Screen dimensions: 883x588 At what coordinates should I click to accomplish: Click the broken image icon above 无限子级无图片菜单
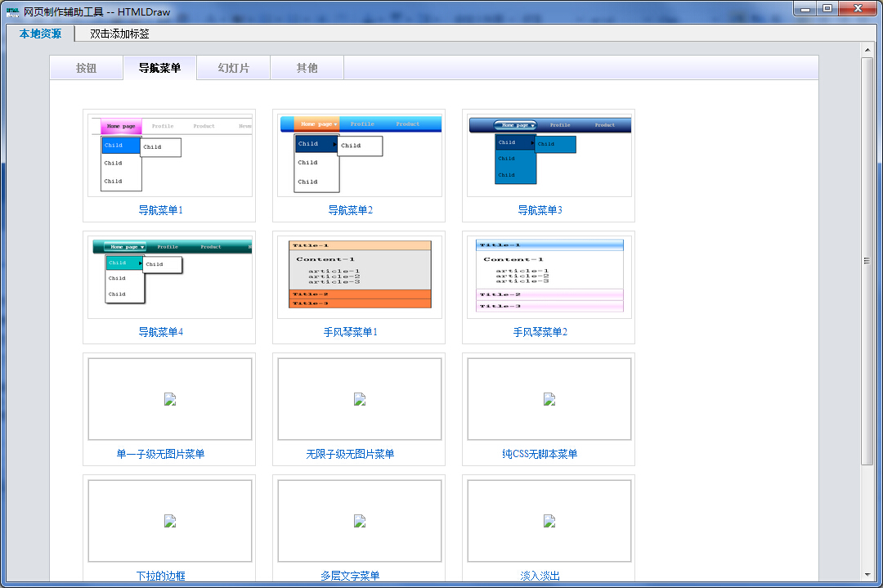coord(360,399)
